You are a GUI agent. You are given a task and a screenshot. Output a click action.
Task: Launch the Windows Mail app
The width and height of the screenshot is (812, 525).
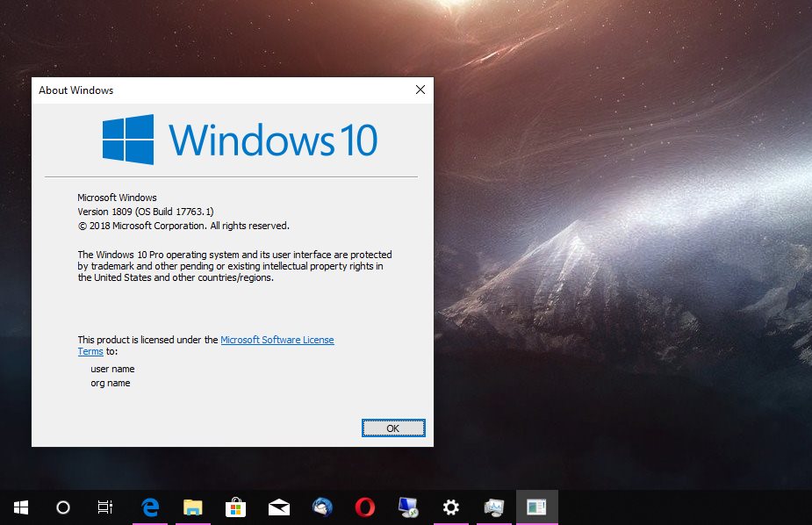(x=277, y=507)
